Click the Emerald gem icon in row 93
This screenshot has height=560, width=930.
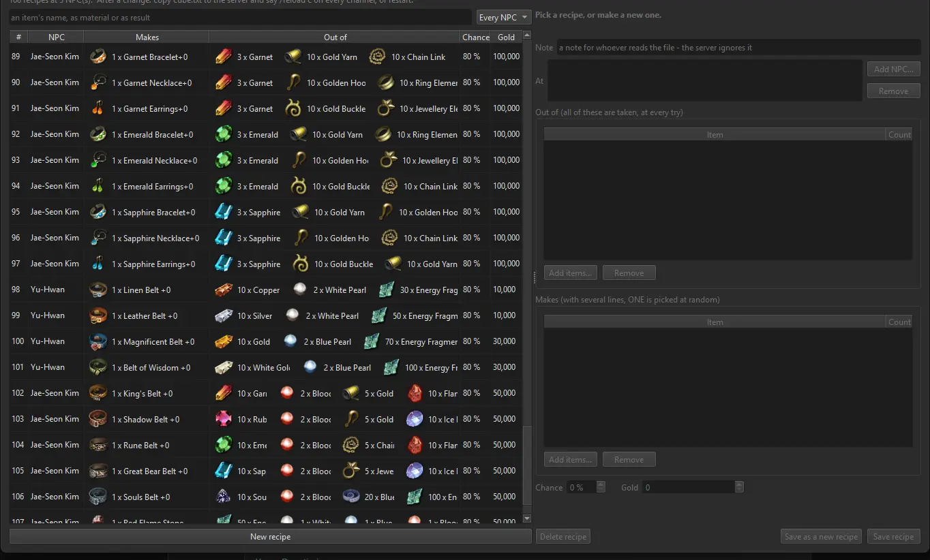223,160
